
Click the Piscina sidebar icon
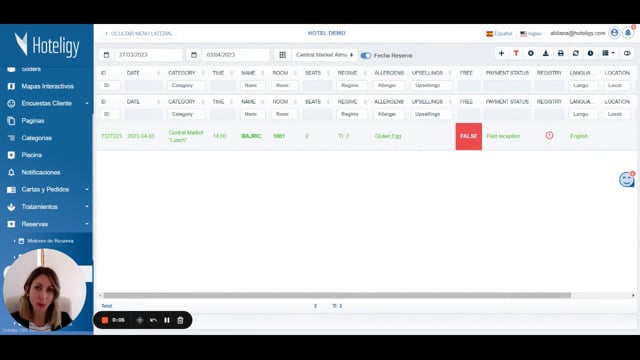11,155
